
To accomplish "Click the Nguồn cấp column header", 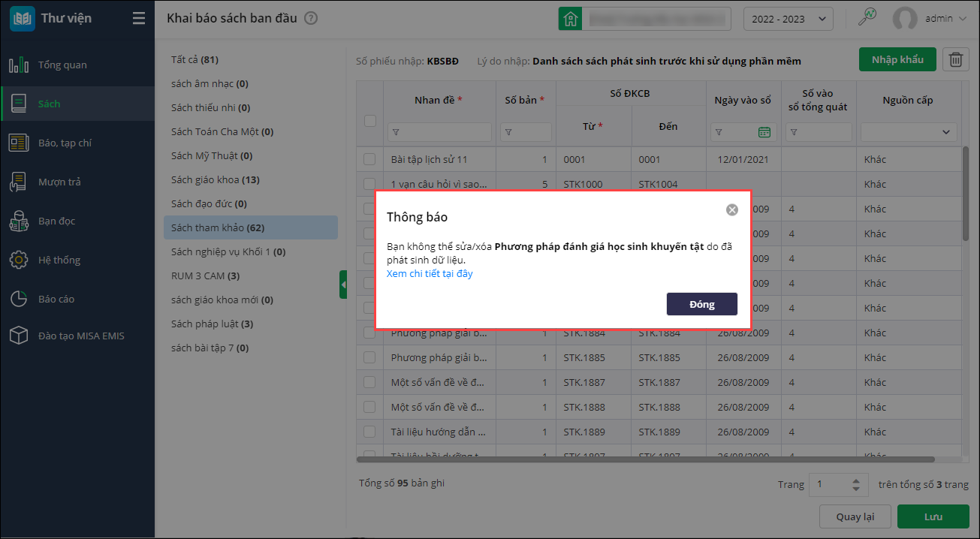I will (x=908, y=100).
